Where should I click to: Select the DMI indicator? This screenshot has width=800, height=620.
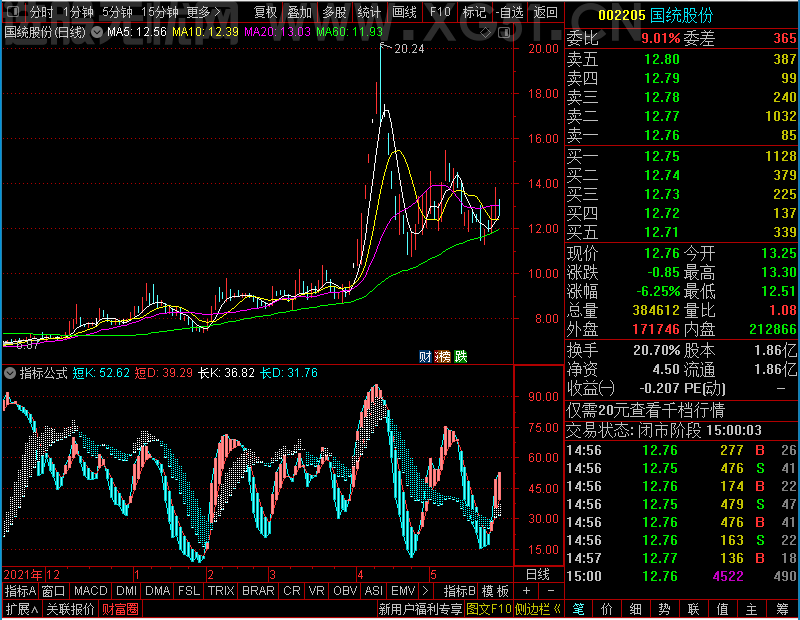pos(127,590)
